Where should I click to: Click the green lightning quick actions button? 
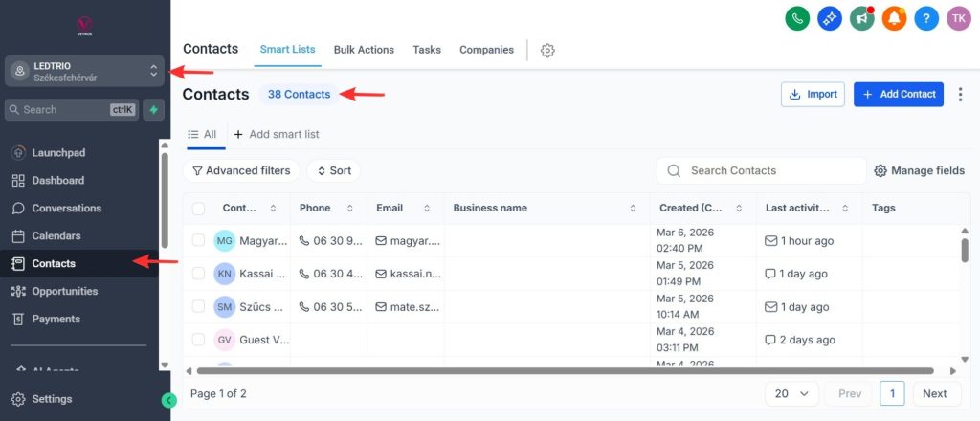[x=154, y=109]
